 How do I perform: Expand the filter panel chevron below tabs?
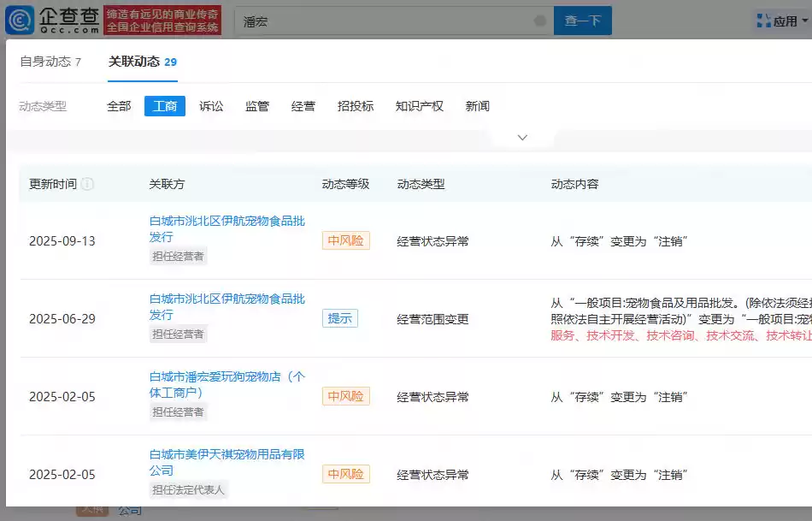(521, 137)
